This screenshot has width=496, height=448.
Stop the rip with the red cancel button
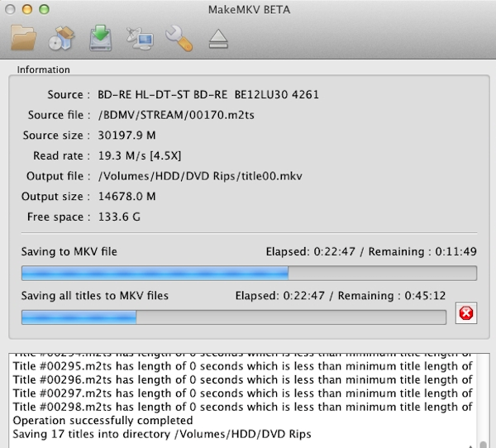click(x=466, y=313)
